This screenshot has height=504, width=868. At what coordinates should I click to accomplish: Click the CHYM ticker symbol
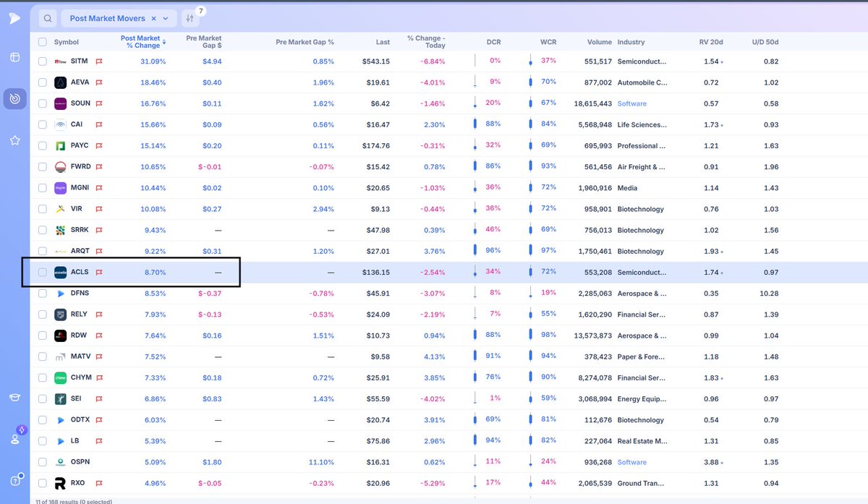point(81,377)
